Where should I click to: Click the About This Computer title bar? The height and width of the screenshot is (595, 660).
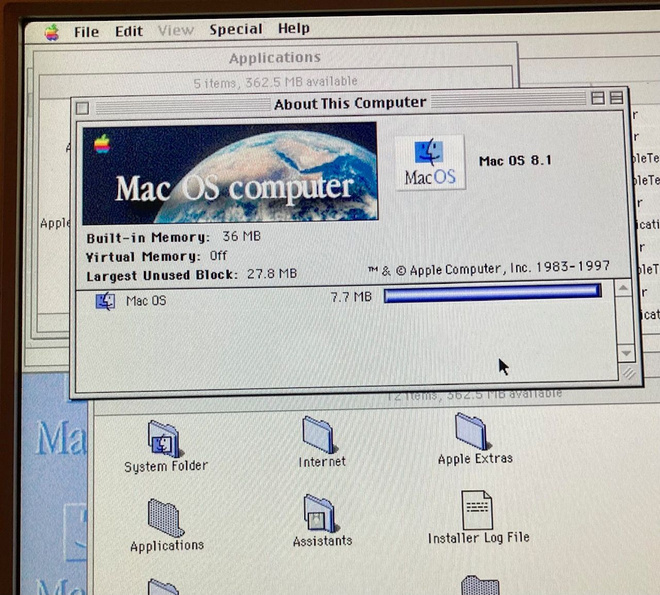tap(350, 103)
